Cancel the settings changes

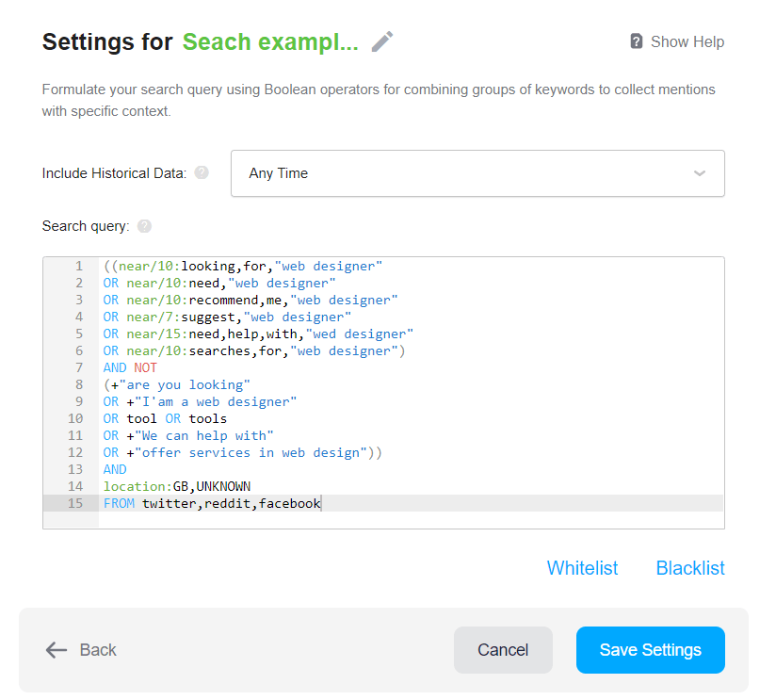(503, 649)
